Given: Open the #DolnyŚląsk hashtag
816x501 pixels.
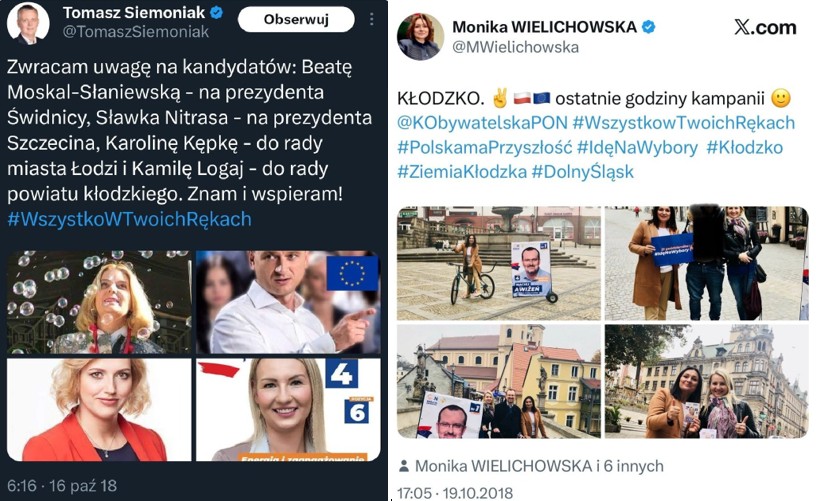Looking at the screenshot, I should point(582,172).
